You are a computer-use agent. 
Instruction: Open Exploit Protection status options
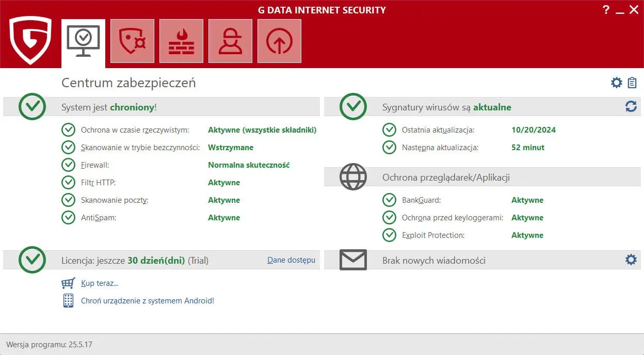click(527, 235)
